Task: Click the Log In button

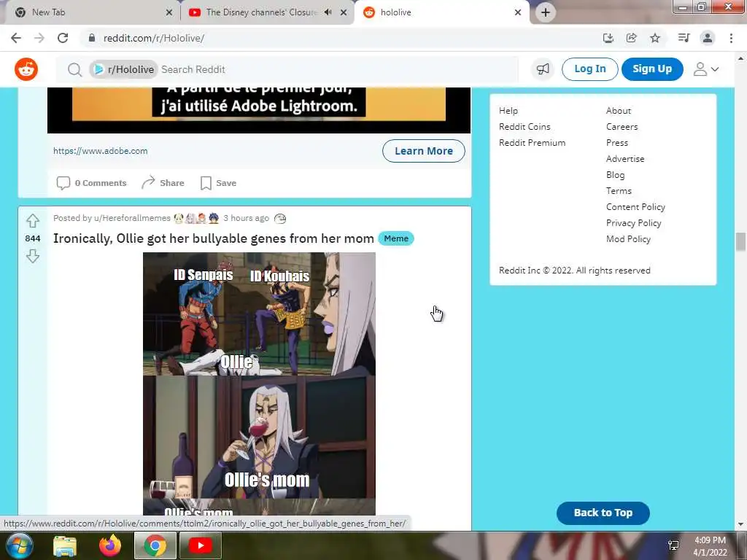Action: pos(589,69)
